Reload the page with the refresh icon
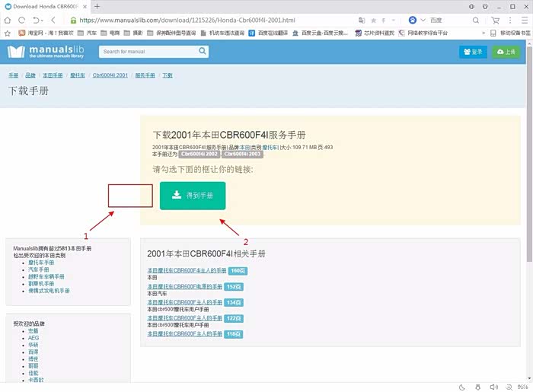 point(22,21)
